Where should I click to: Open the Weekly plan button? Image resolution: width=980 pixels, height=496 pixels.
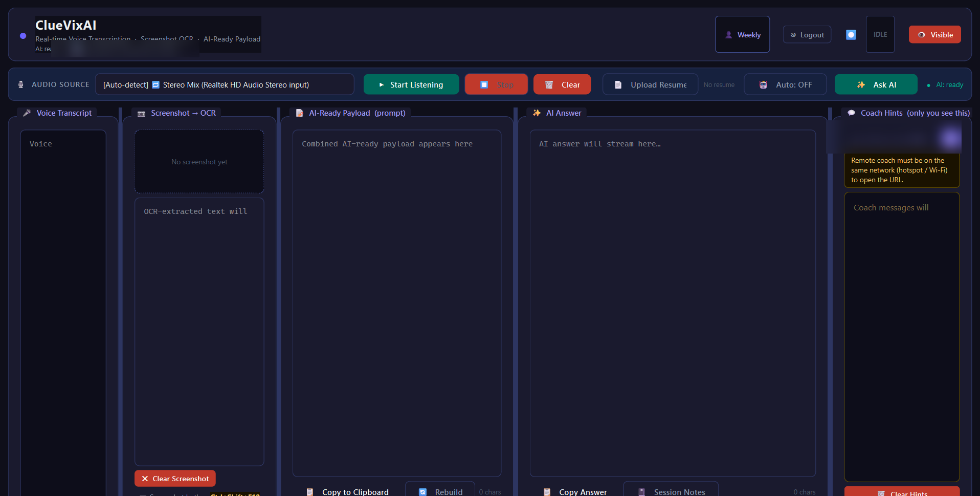[742, 34]
